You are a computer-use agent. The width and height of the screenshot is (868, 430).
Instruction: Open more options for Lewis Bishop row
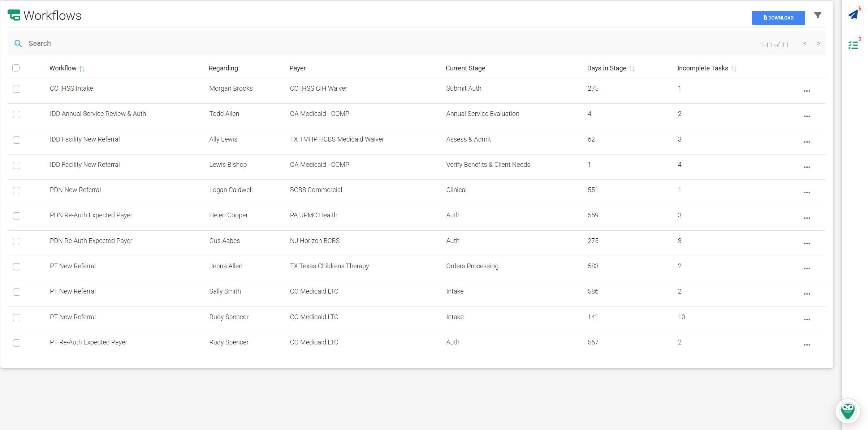[x=807, y=167]
